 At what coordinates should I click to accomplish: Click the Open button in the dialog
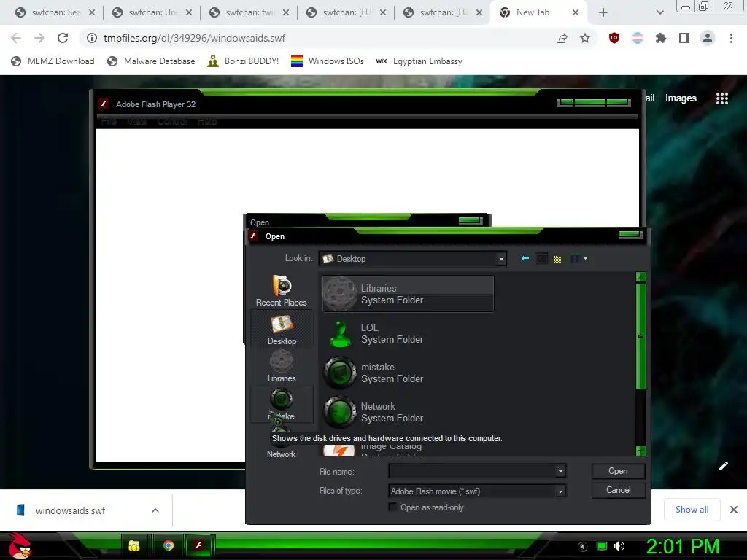pyautogui.click(x=618, y=471)
